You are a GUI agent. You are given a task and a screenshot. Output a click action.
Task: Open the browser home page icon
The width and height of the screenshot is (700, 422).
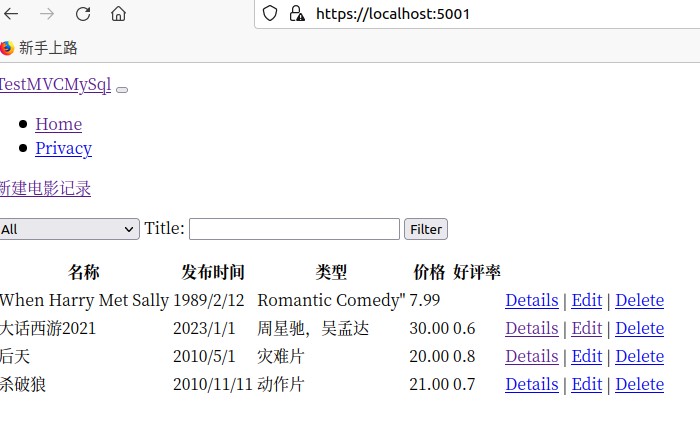tap(118, 14)
